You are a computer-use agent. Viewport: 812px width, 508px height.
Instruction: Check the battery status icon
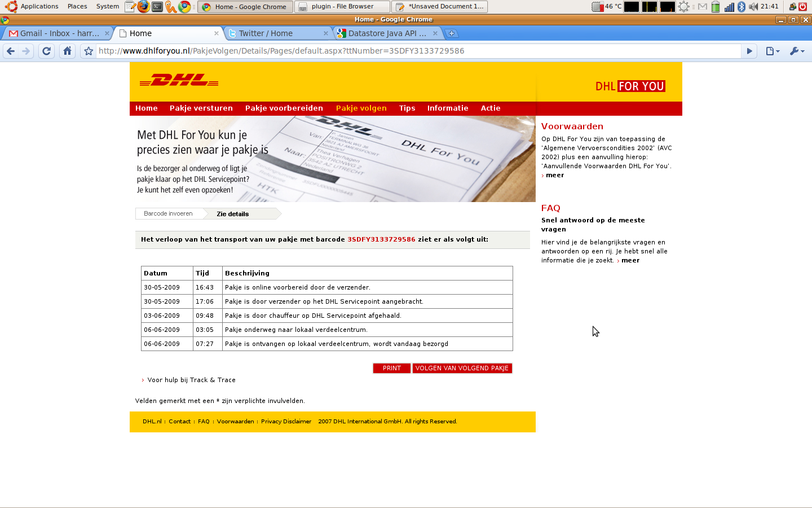pyautogui.click(x=716, y=7)
